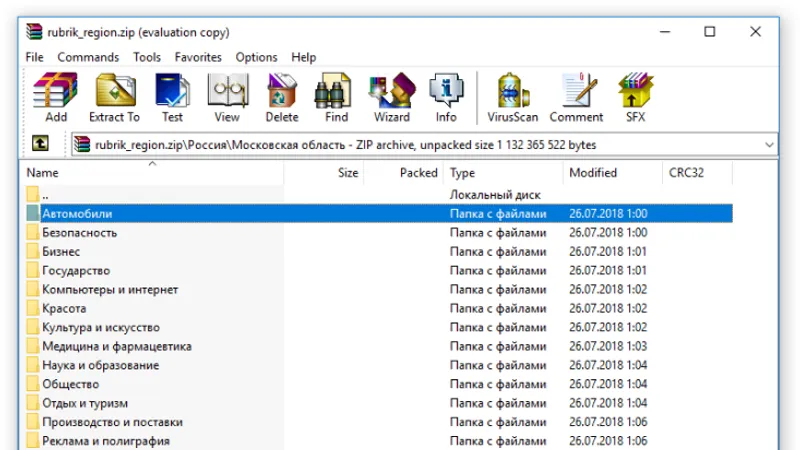Expand the archive path dropdown
The width and height of the screenshot is (800, 450).
[x=768, y=145]
